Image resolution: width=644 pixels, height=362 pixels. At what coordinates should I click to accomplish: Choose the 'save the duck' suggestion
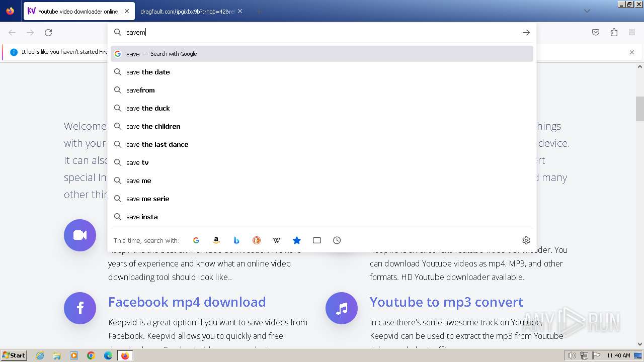pyautogui.click(x=322, y=108)
